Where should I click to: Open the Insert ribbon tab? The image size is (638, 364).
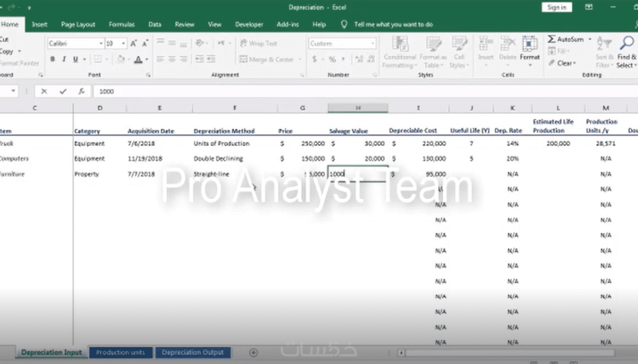pos(39,24)
